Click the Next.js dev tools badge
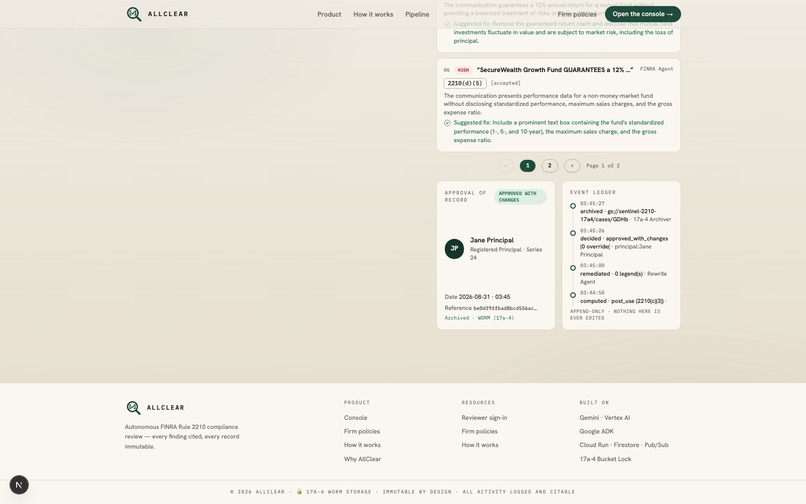This screenshot has height=504, width=806. coord(19,485)
